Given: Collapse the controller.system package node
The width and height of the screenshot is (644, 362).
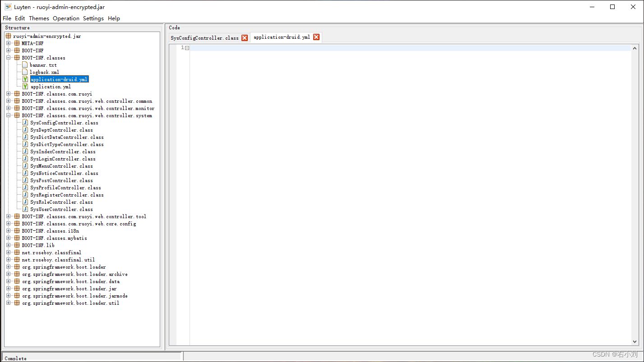Looking at the screenshot, I should click(8, 115).
